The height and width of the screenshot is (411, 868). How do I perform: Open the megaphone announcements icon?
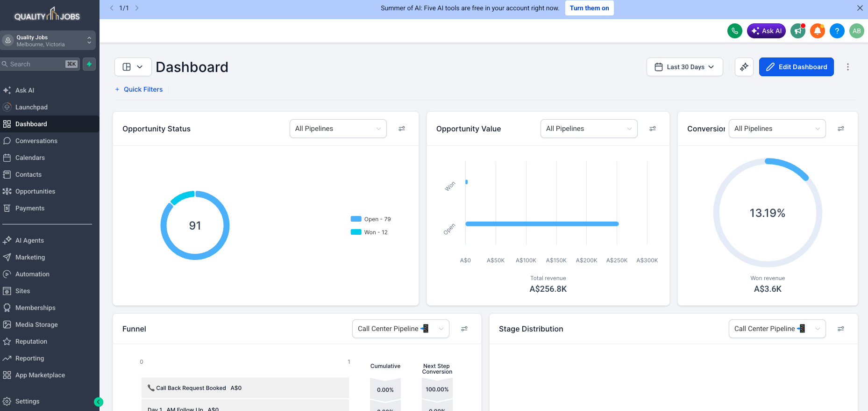[798, 31]
